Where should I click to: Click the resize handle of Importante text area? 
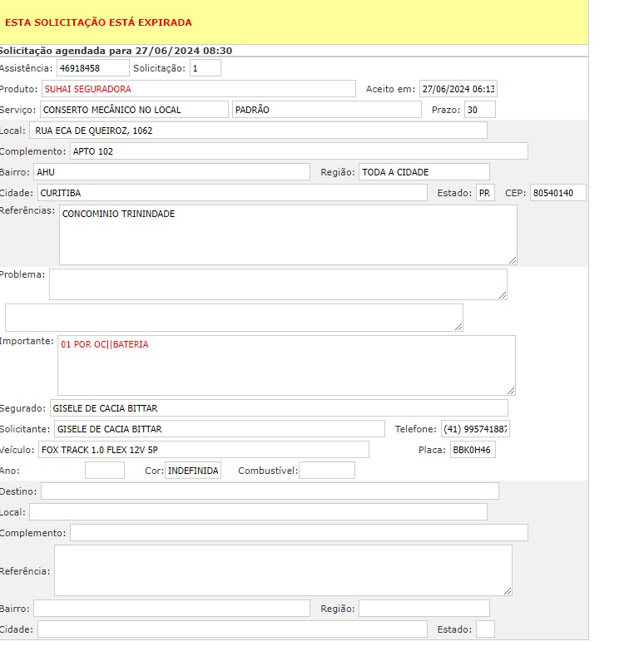click(511, 391)
